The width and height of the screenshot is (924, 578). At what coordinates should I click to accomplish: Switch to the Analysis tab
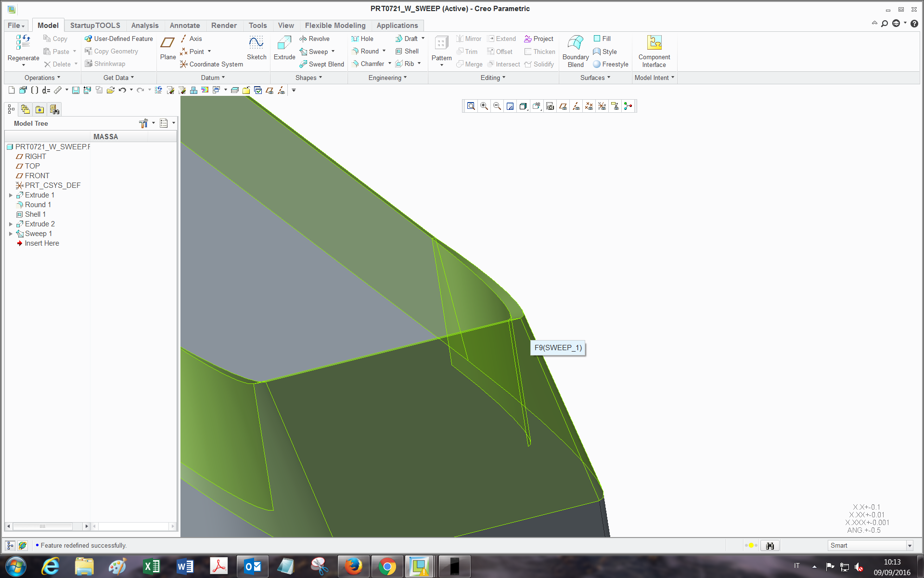(144, 26)
